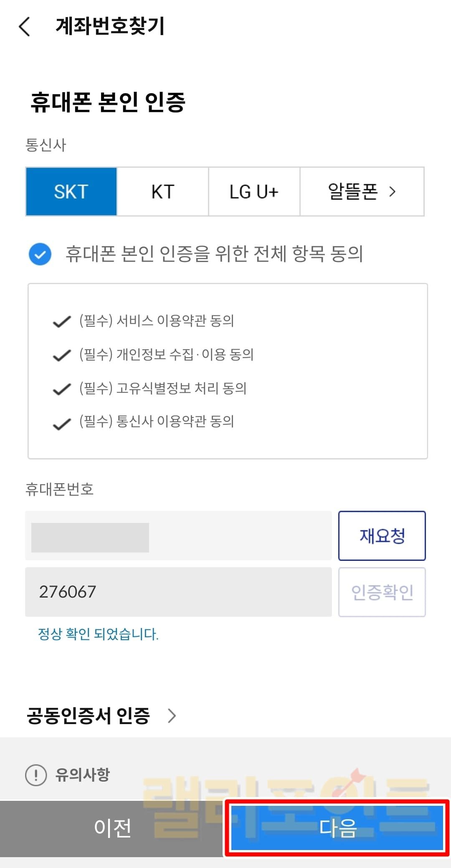Image resolution: width=451 pixels, height=868 pixels.
Task: Toggle 고유식별정보 처리 동의 checkmark
Action: 62,389
